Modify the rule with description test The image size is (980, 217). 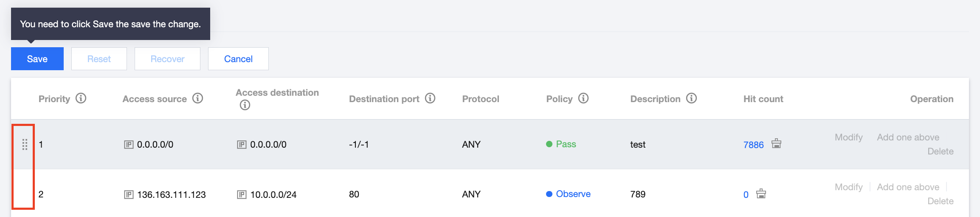point(848,137)
